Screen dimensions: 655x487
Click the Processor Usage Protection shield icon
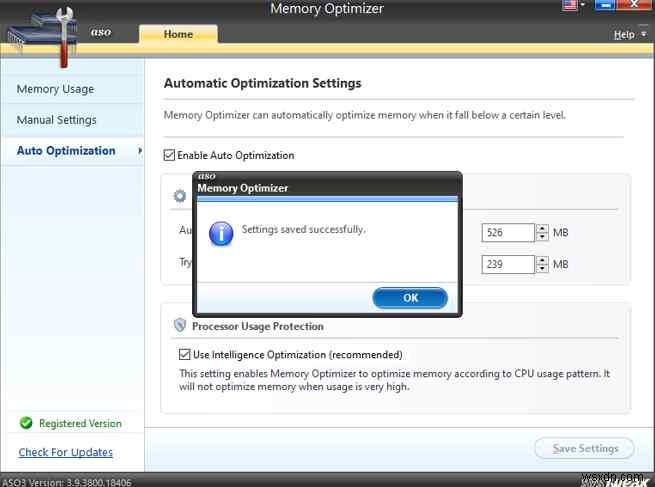click(180, 326)
